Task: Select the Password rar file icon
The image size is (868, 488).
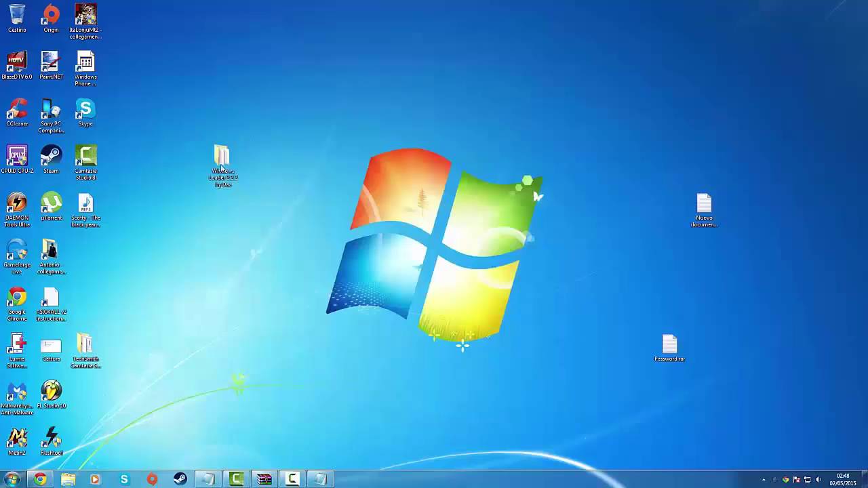Action: pos(669,348)
